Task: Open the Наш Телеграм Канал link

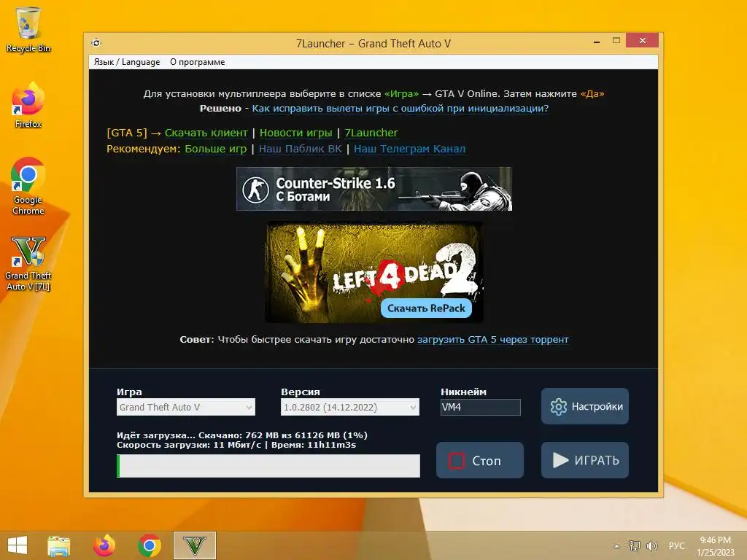Action: click(410, 149)
